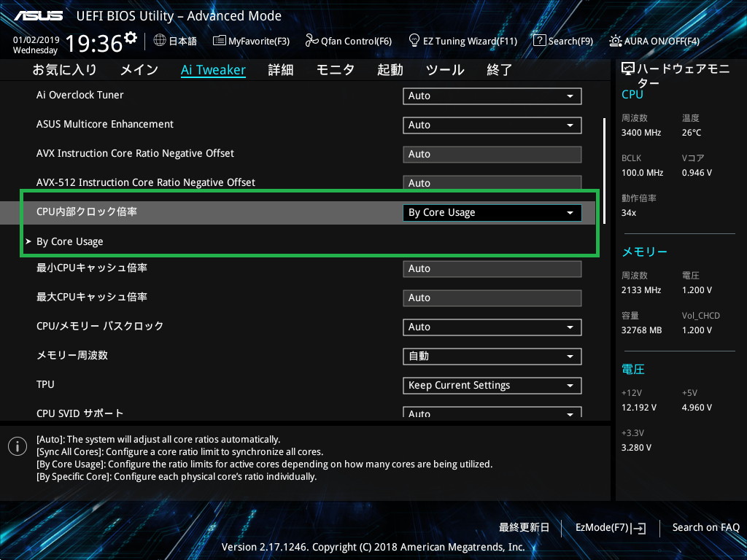Click the globe language icon
Screen dimensions: 747x560
click(160, 41)
